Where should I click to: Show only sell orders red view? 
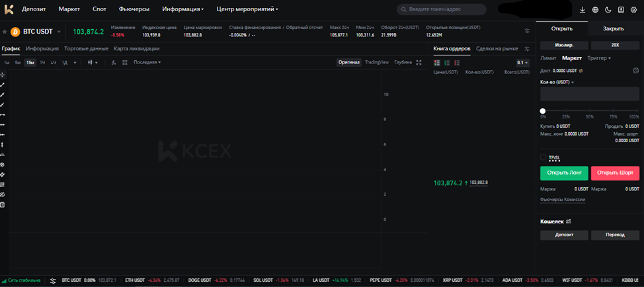457,63
